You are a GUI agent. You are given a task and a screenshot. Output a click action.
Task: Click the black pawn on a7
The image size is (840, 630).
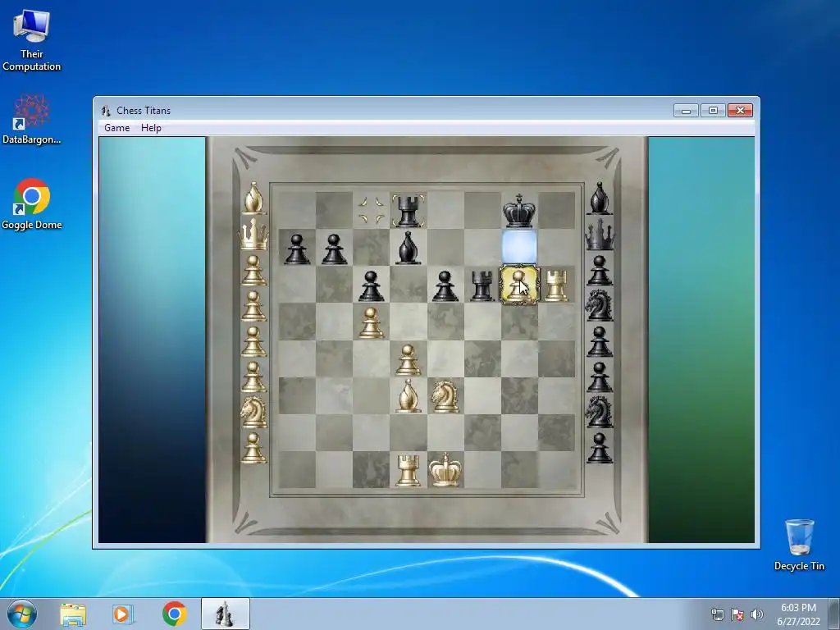click(x=297, y=249)
